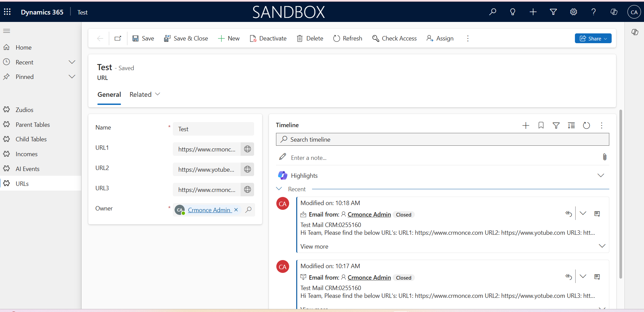The width and height of the screenshot is (644, 312).
Task: Assign the record
Action: [x=440, y=38]
